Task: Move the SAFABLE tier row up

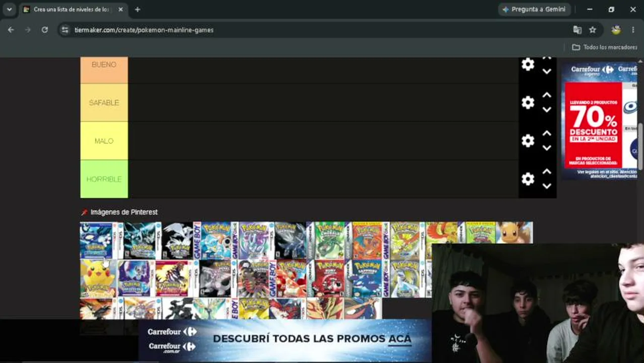Action: (547, 95)
